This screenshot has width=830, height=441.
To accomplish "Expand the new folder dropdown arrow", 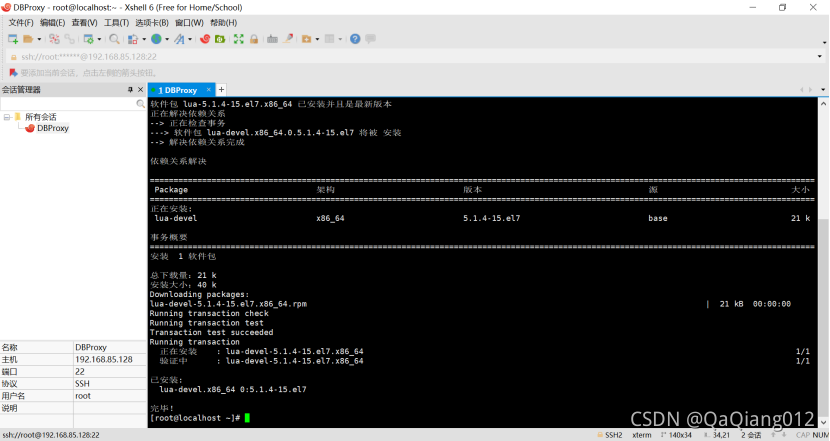I will (x=318, y=39).
